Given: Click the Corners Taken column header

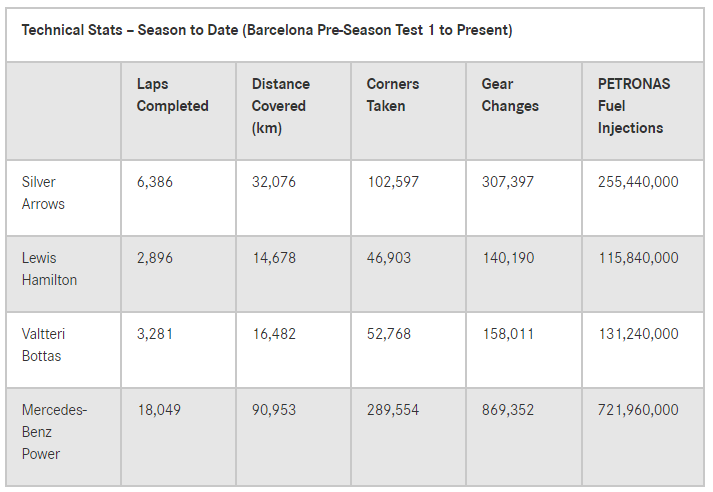Looking at the screenshot, I should tap(393, 95).
